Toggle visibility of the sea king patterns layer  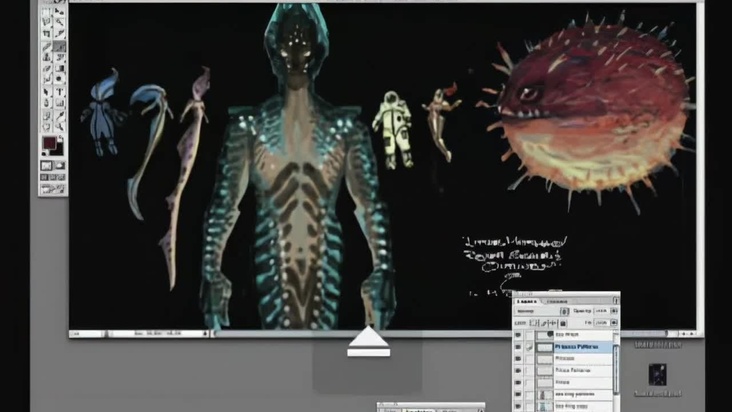click(x=519, y=395)
